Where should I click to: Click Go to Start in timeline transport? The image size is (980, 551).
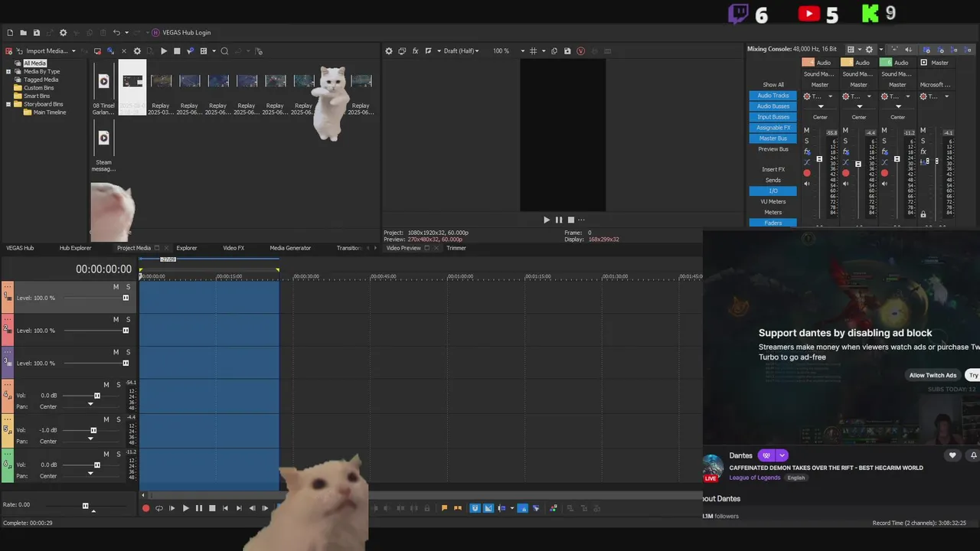[x=225, y=508]
